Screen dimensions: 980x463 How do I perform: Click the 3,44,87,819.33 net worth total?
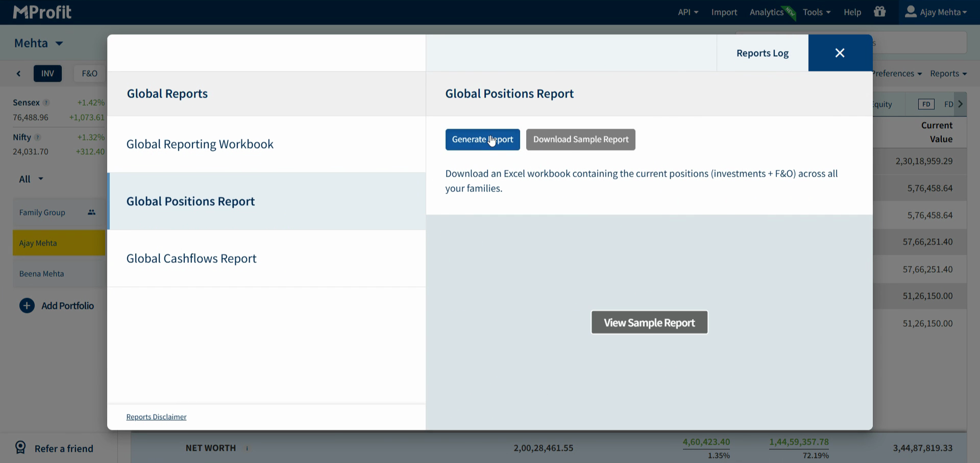(x=923, y=448)
